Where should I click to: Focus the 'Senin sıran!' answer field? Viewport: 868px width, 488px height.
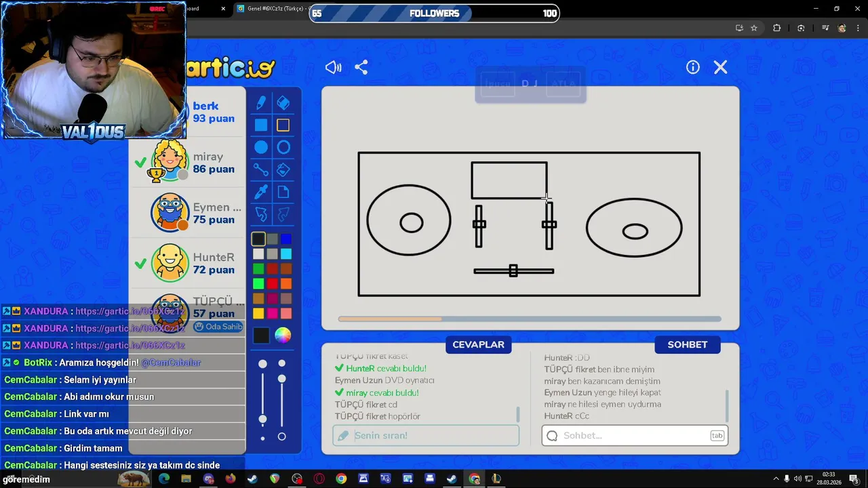426,435
